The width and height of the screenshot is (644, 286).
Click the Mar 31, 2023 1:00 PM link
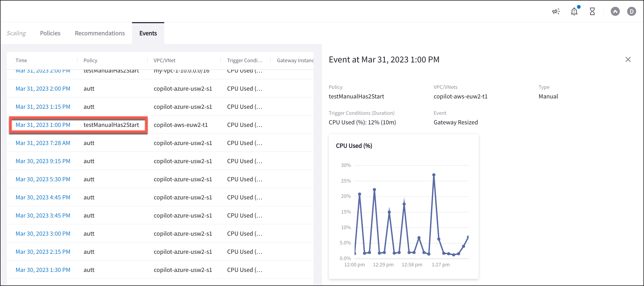tap(43, 125)
